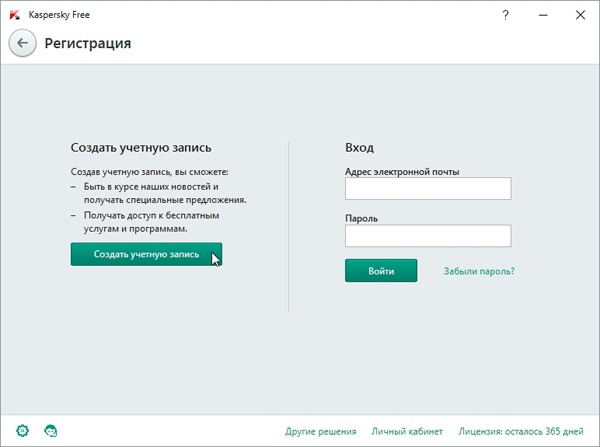Focus the Адрес электронной почты field
The height and width of the screenshot is (447, 600).
click(428, 188)
